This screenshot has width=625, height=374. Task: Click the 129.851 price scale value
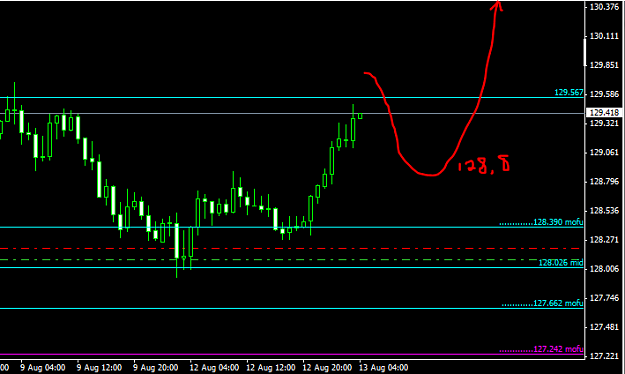[x=604, y=65]
